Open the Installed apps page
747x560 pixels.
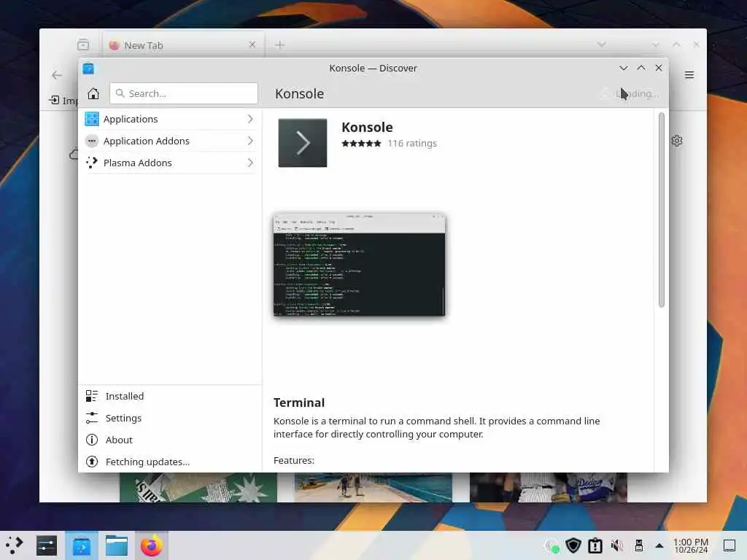coord(170,396)
